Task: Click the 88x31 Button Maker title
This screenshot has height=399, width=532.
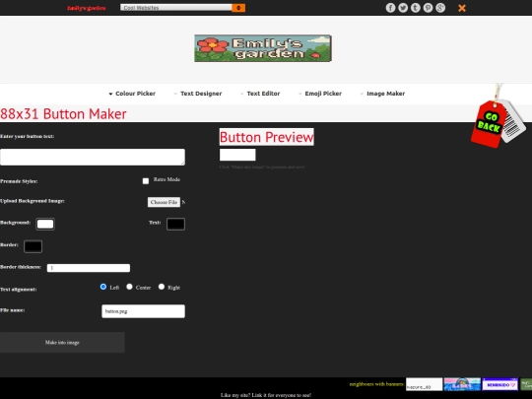Action: 63,114
